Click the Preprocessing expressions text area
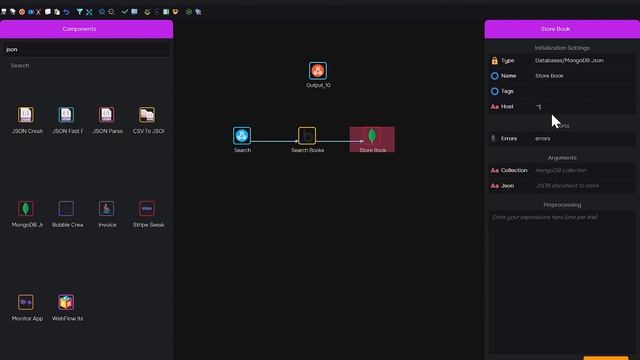Image resolution: width=640 pixels, height=360 pixels. [x=562, y=282]
